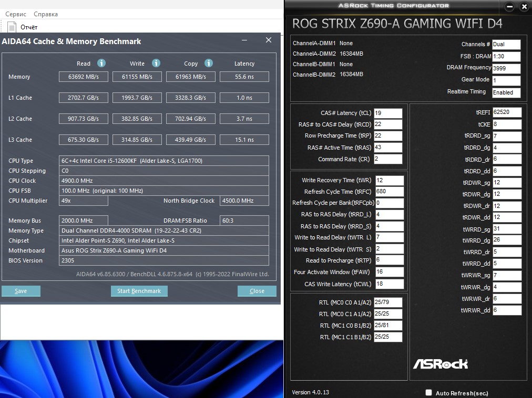
Task: Click the tRDRD_sg value field
Action: 507,136
